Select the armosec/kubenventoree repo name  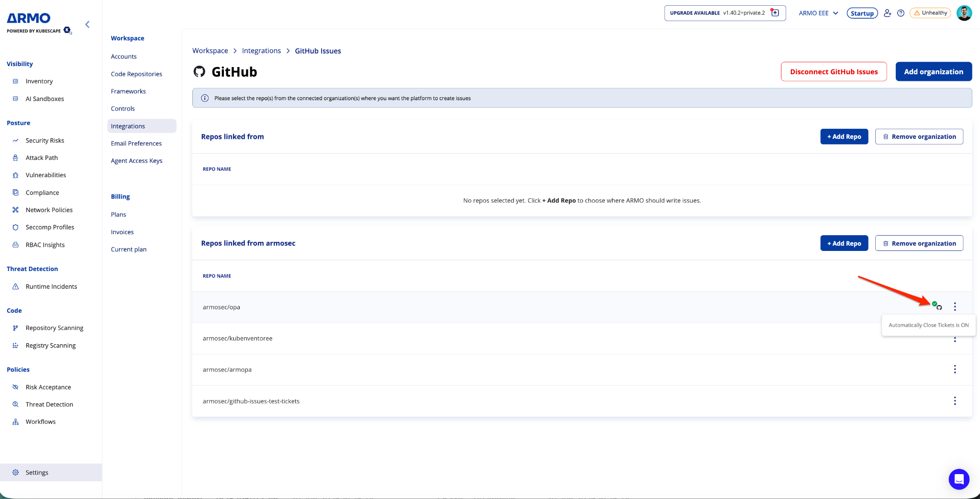coord(237,338)
